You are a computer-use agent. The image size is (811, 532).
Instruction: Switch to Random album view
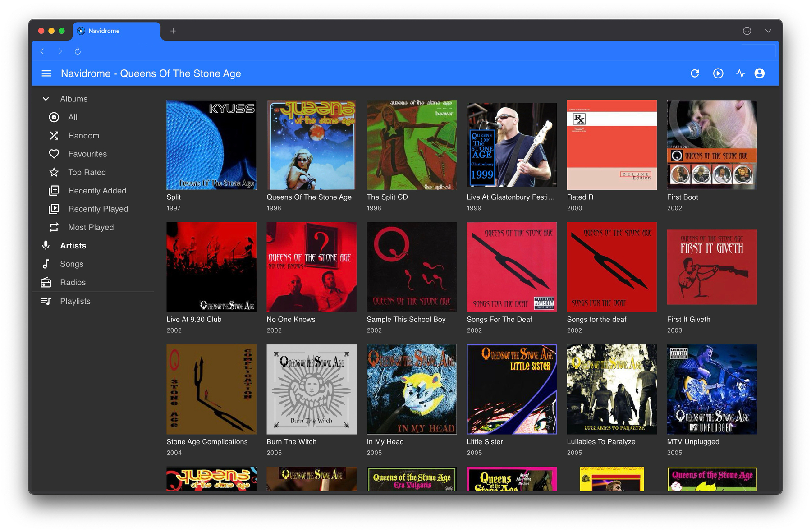83,135
